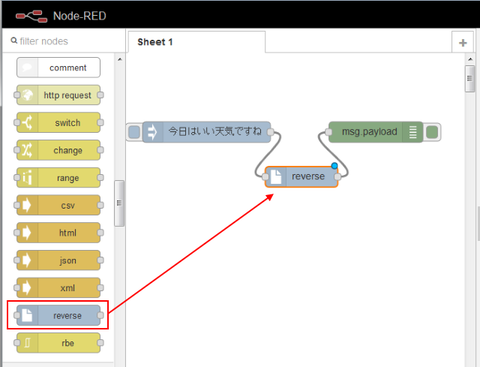Click workspace scrollbar up arrow

pos(470,59)
